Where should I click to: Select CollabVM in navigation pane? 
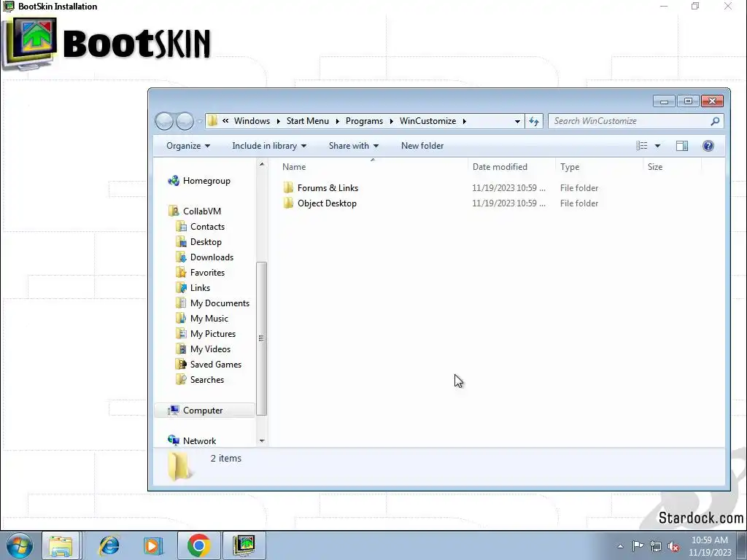[x=201, y=211]
